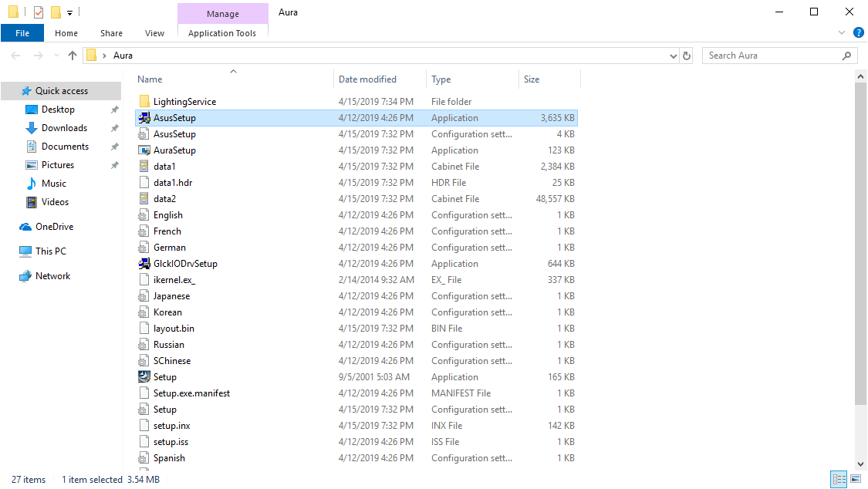The width and height of the screenshot is (868, 489).
Task: Click the data1 cabinet file icon
Action: [144, 167]
